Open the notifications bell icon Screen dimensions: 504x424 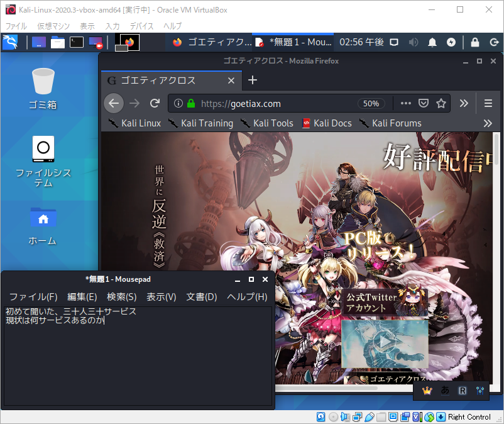[x=432, y=42]
